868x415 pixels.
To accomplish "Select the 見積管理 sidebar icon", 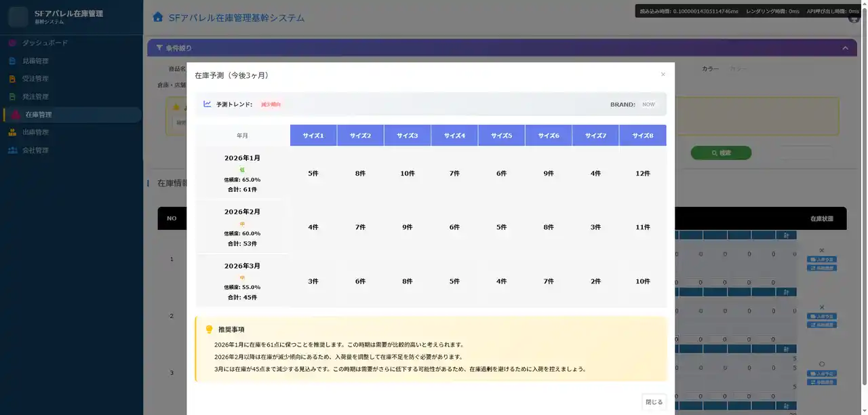I will click(11, 60).
